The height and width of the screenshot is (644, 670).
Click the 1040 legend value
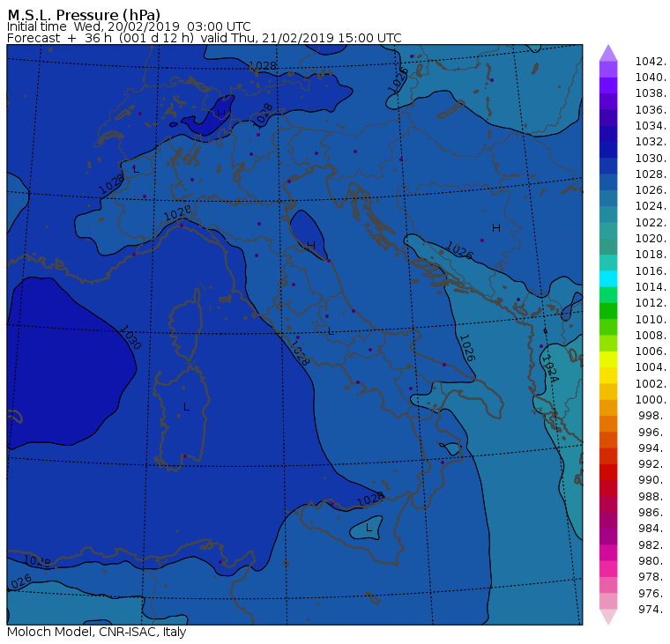[x=651, y=78]
